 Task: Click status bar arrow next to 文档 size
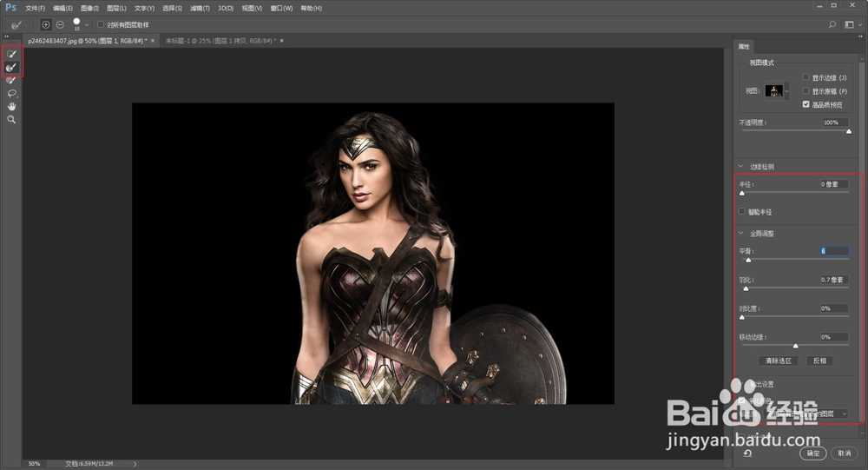[135, 463]
